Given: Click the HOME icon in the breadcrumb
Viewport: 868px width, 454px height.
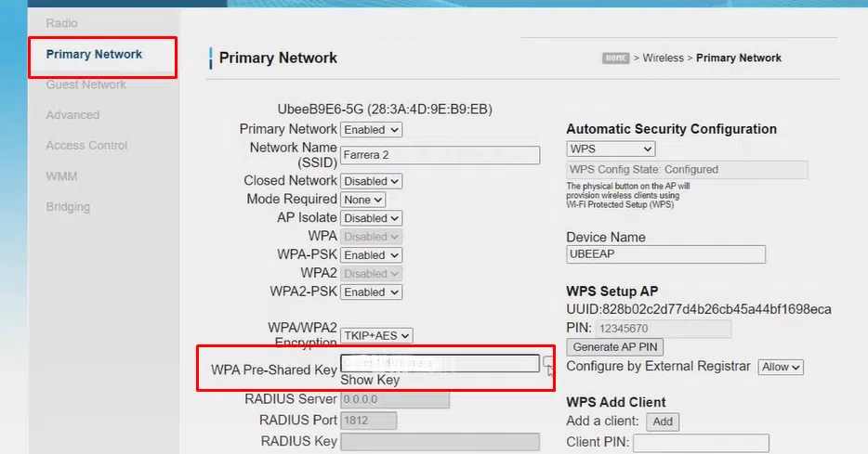Looking at the screenshot, I should click(615, 58).
